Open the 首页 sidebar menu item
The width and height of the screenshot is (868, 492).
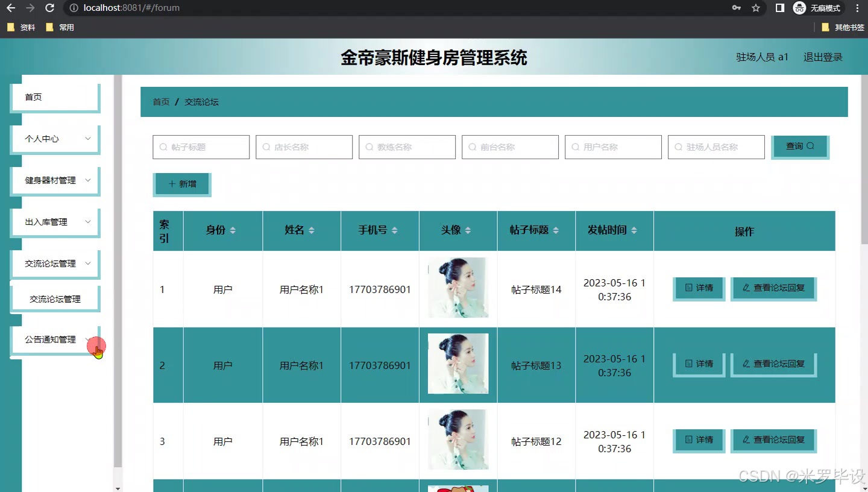click(55, 97)
